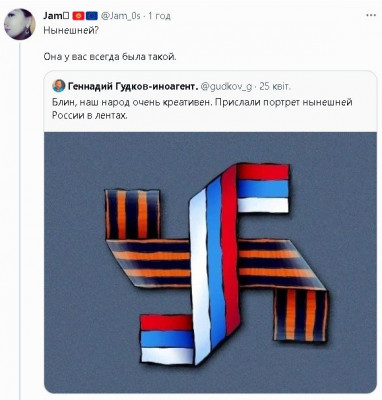
Task: Open quoted tweet text starting 'Блин, наш народ'
Action: click(x=202, y=102)
